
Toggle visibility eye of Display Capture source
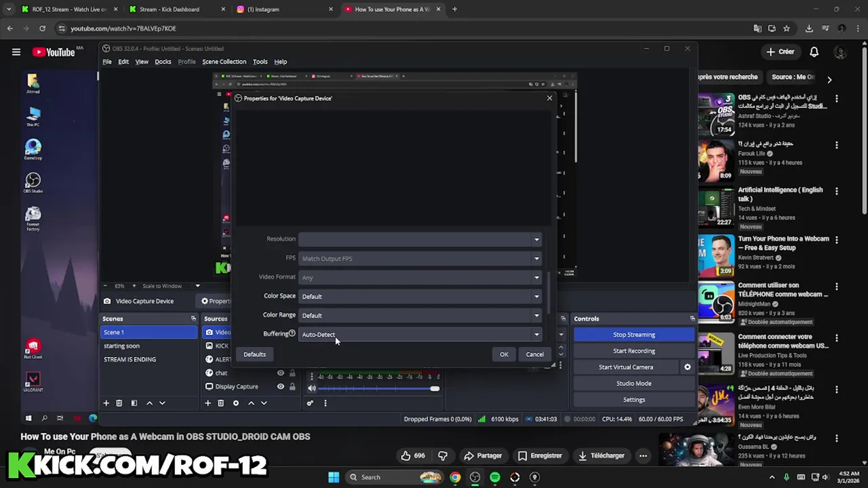point(280,386)
